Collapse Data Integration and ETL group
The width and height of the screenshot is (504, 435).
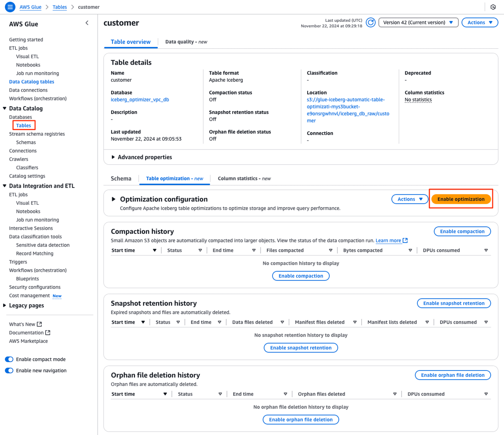5,186
